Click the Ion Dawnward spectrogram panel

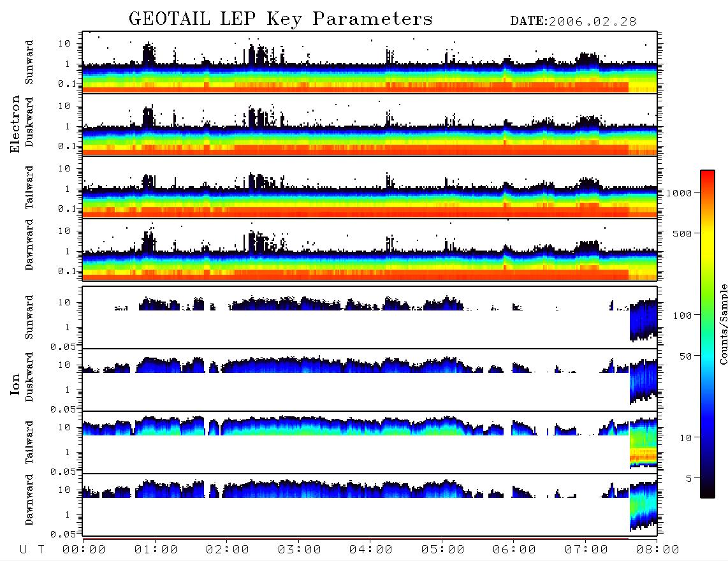tap(370, 505)
